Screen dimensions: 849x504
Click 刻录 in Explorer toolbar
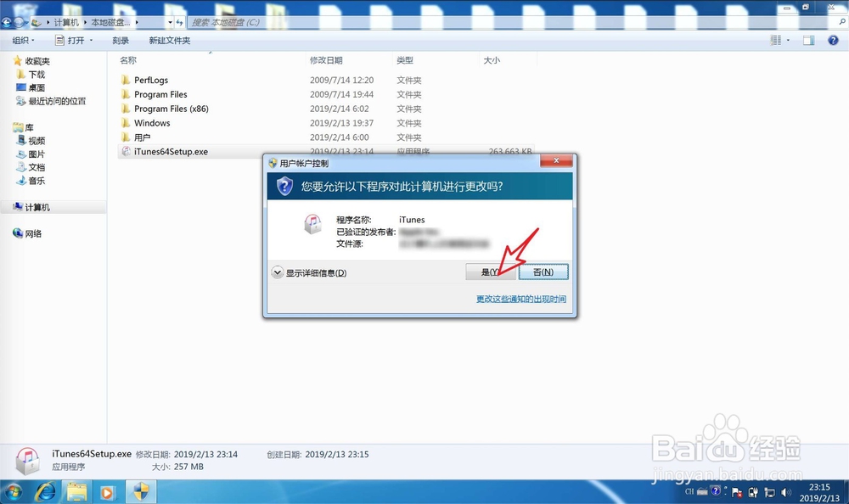(121, 41)
